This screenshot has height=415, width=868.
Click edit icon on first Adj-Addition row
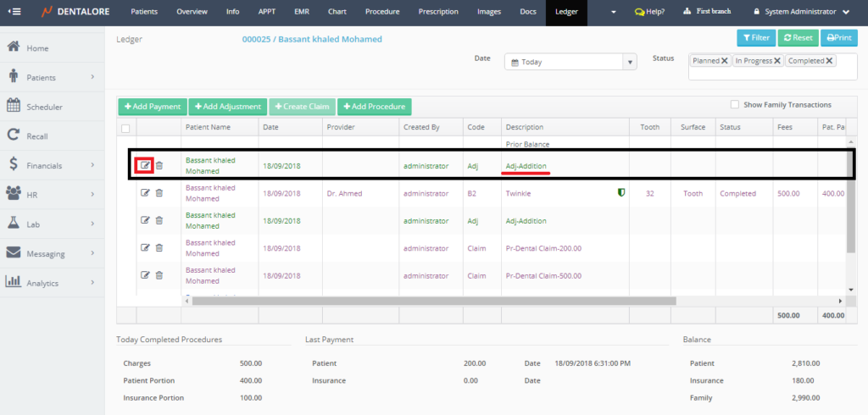pos(145,165)
